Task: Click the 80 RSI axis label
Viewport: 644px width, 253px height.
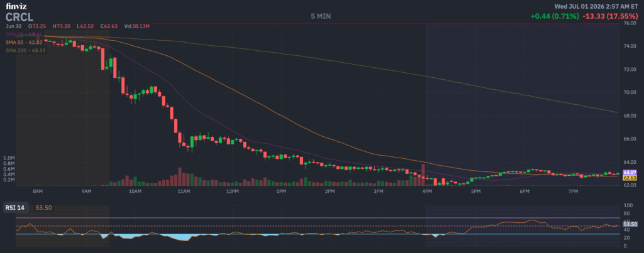Action: [x=626, y=213]
